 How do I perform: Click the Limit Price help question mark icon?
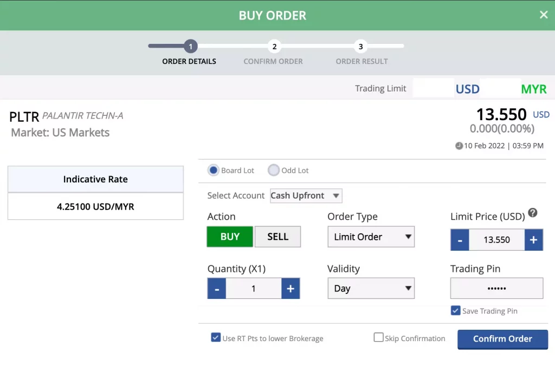coord(532,213)
